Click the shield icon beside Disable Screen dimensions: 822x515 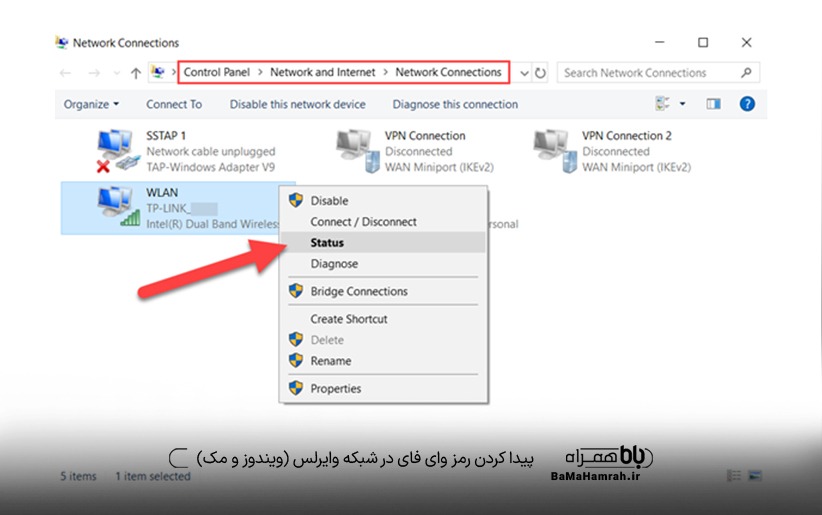(296, 200)
